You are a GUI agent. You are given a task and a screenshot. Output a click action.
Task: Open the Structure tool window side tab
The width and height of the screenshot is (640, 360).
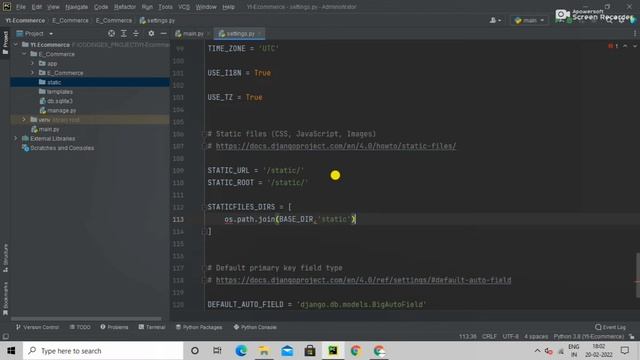(x=5, y=258)
